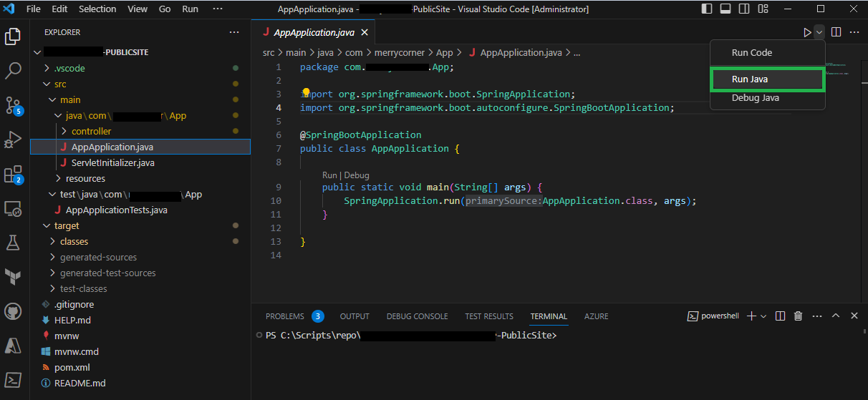
Task: Open the GitHub view in activity bar
Action: [13, 311]
